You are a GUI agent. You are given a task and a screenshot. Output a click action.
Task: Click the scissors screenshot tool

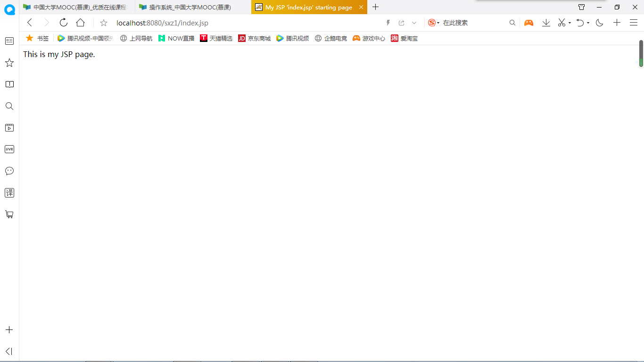pyautogui.click(x=561, y=23)
